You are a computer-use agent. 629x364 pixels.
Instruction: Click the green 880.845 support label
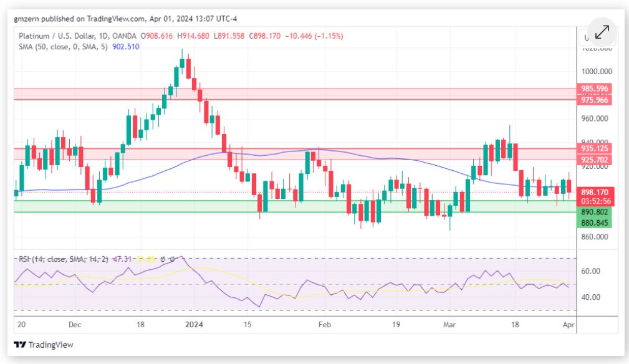[x=594, y=223]
